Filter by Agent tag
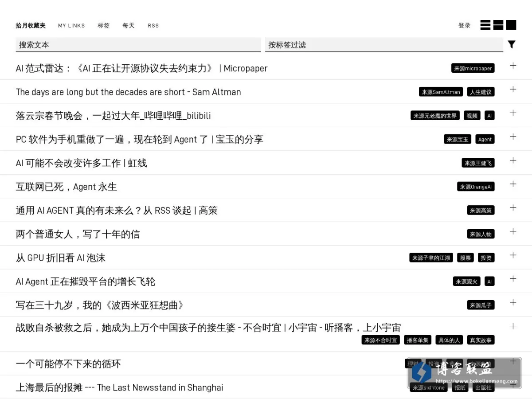 [x=485, y=139]
